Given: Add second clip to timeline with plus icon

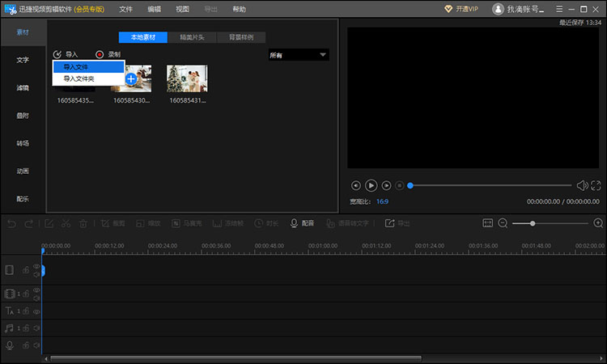Looking at the screenshot, I should click(x=131, y=79).
